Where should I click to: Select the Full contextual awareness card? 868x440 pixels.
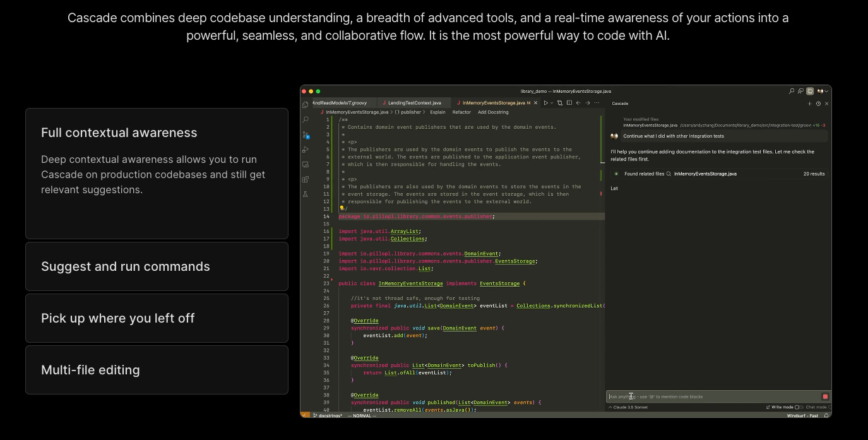[157, 174]
